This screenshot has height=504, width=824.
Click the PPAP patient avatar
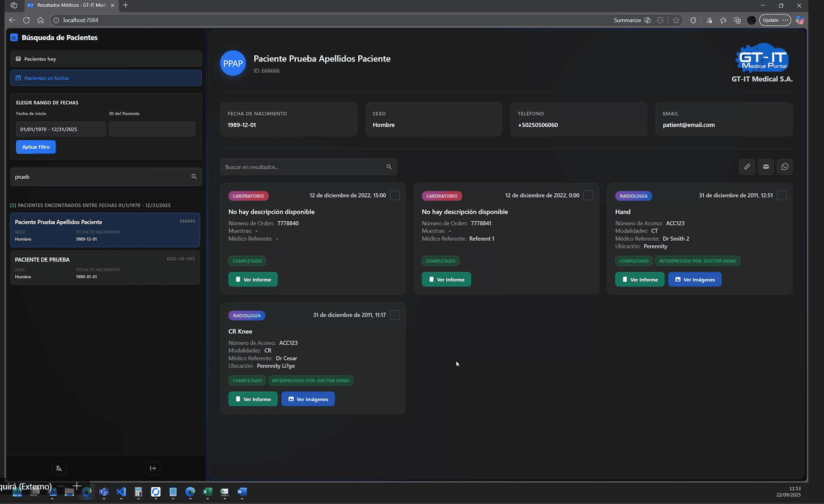[x=233, y=64]
